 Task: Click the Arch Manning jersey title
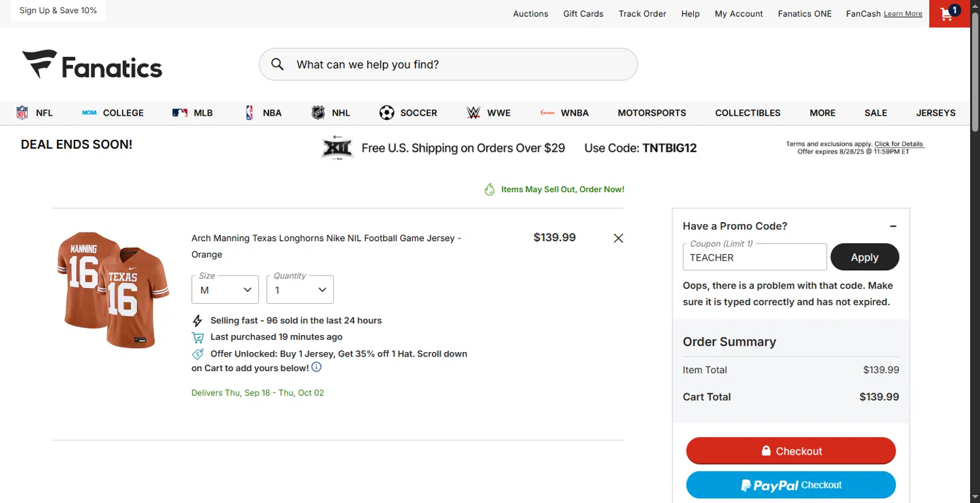(x=327, y=246)
